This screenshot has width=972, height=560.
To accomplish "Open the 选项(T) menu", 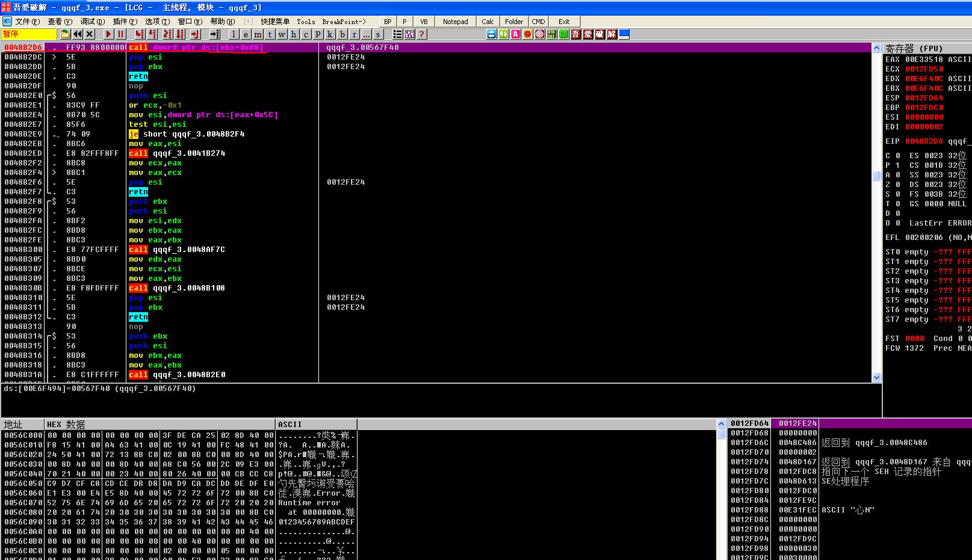I will [157, 22].
